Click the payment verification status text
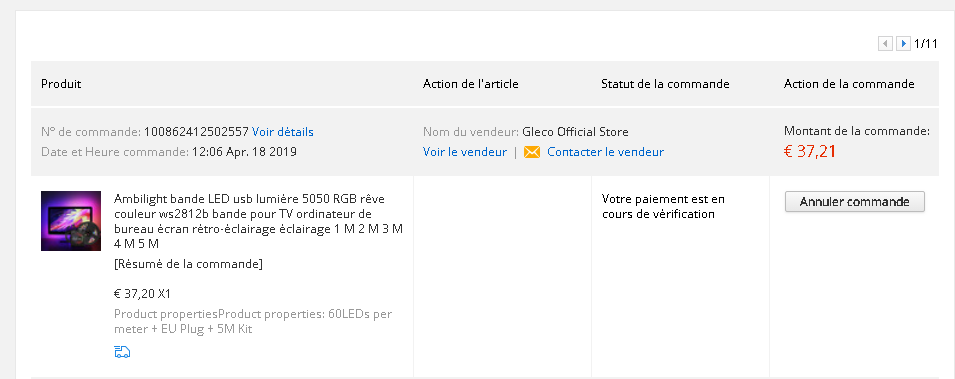955x379 pixels. [663, 207]
